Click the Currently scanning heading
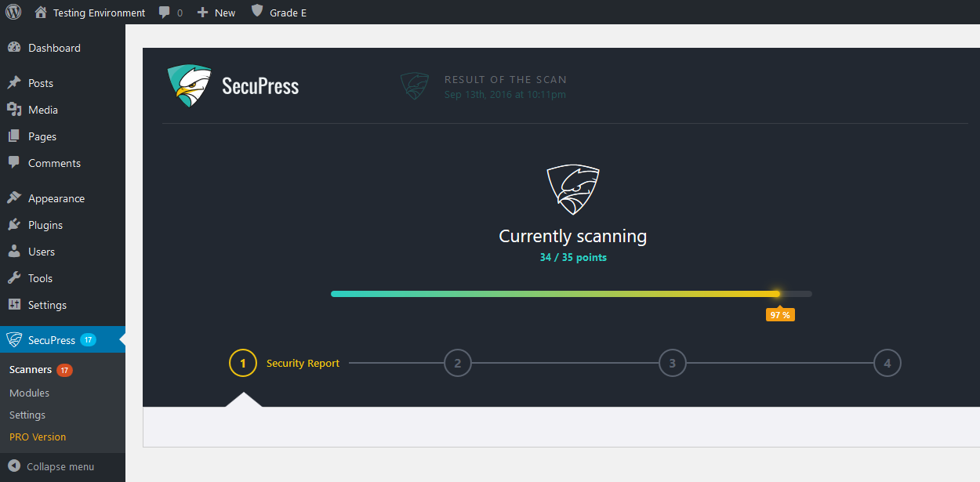 573,236
